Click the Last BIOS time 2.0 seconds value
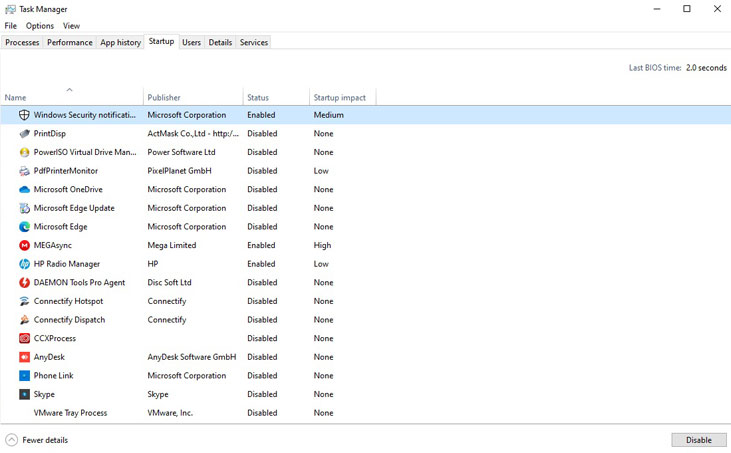 706,68
